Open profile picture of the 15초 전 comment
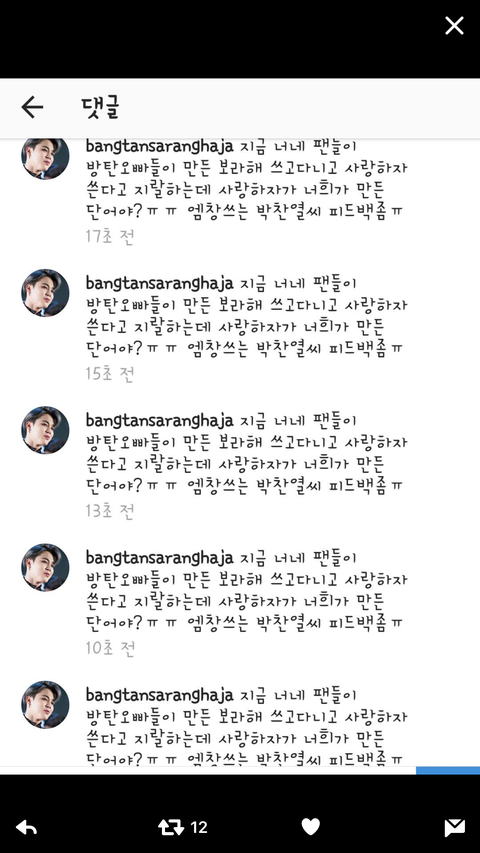The image size is (480, 853). click(x=45, y=293)
